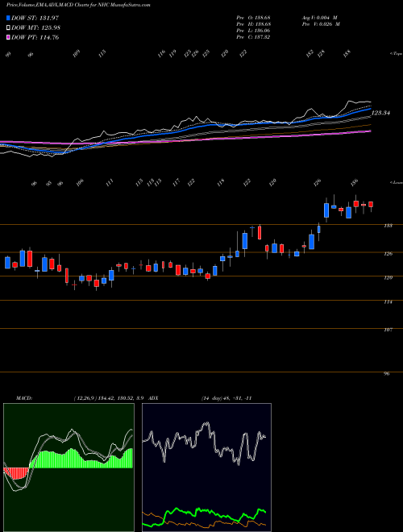The image size is (403, 532).
Task: Click the ADX indicator label
Action: (153, 397)
